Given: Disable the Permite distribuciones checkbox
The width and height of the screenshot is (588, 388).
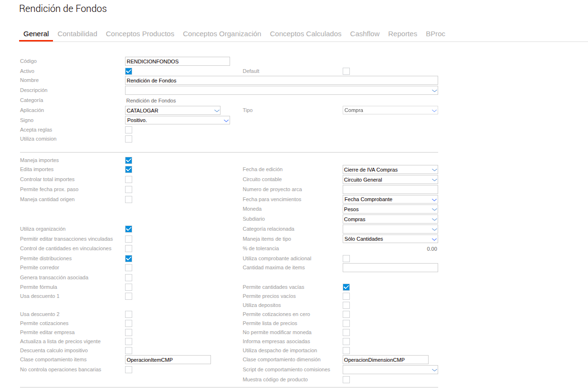Looking at the screenshot, I should (x=128, y=258).
